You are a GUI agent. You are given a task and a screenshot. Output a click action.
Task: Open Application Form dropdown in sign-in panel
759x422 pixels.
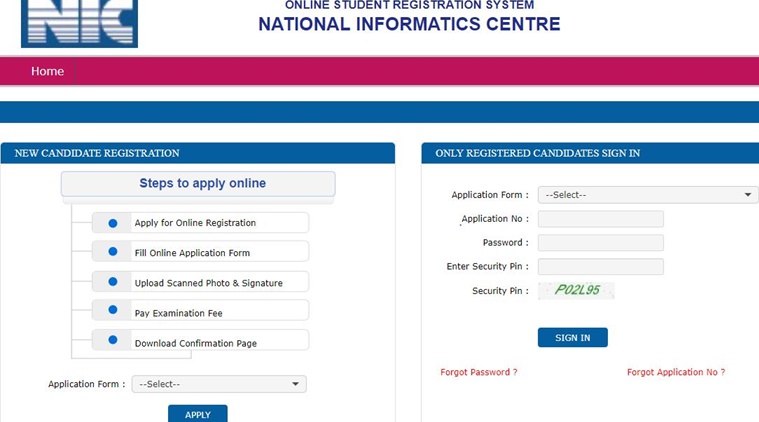[x=648, y=195]
